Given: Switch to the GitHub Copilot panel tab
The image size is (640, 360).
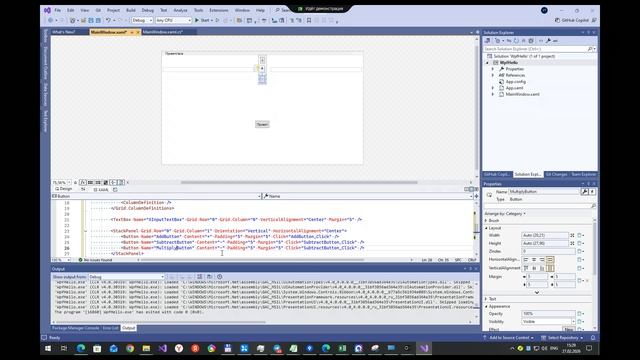Looking at the screenshot, I should (x=497, y=174).
